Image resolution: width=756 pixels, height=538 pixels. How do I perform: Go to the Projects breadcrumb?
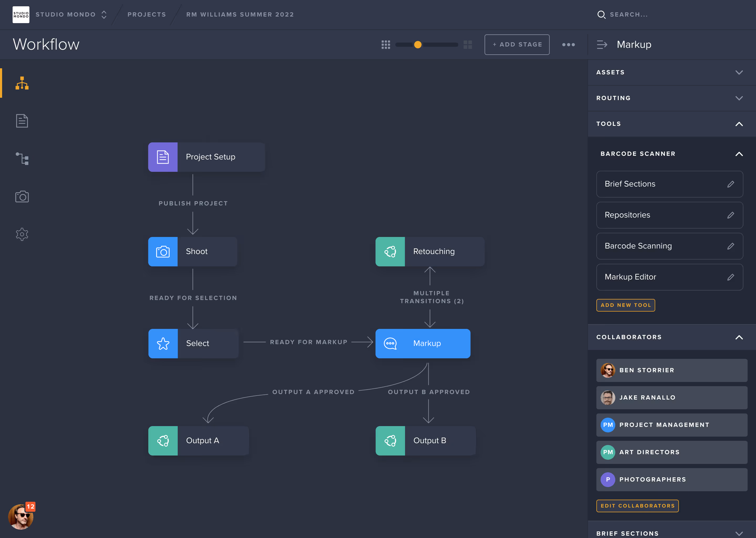coord(147,14)
